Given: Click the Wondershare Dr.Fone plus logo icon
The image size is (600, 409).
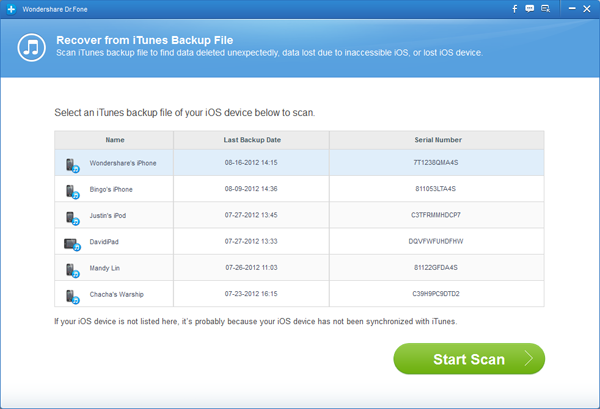Looking at the screenshot, I should pos(11,9).
